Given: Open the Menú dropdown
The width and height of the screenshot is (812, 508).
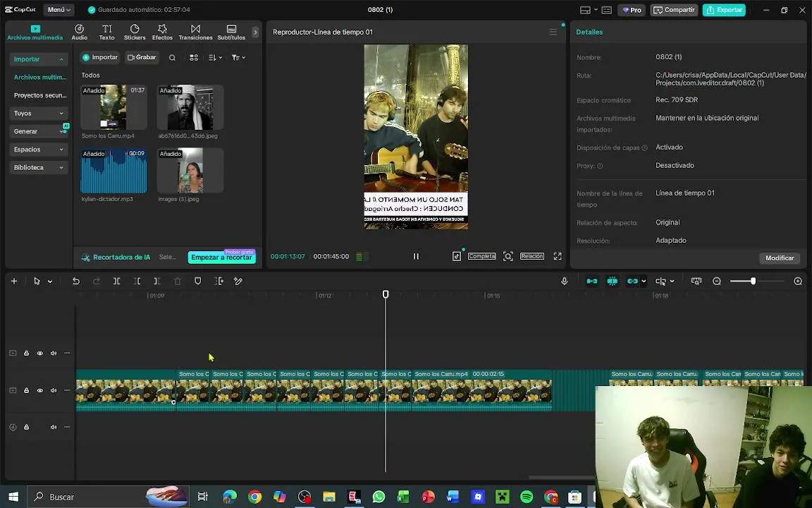Looking at the screenshot, I should coord(59,10).
